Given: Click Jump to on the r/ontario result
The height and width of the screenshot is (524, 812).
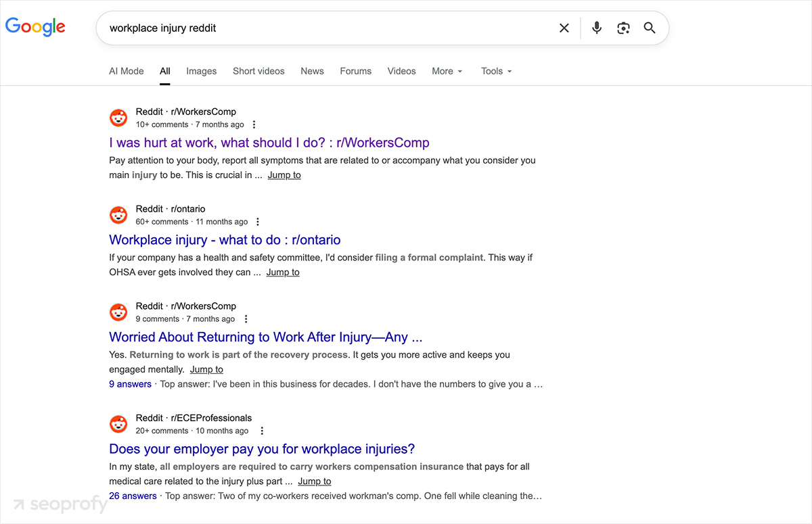Looking at the screenshot, I should coord(283,272).
